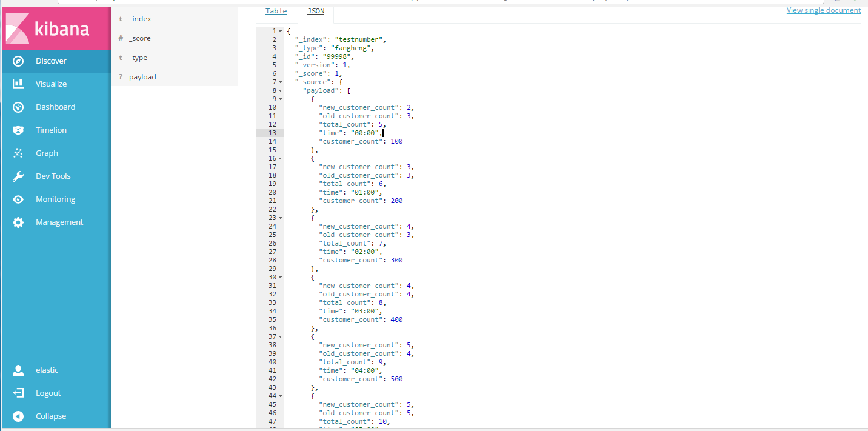Image resolution: width=868 pixels, height=431 pixels.
Task: Open the Timelion icon
Action: tap(18, 130)
